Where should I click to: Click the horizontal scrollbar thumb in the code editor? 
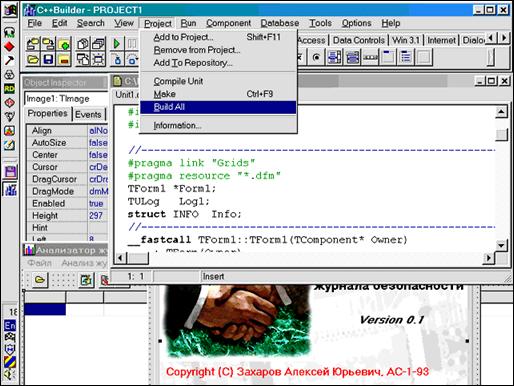[138, 257]
